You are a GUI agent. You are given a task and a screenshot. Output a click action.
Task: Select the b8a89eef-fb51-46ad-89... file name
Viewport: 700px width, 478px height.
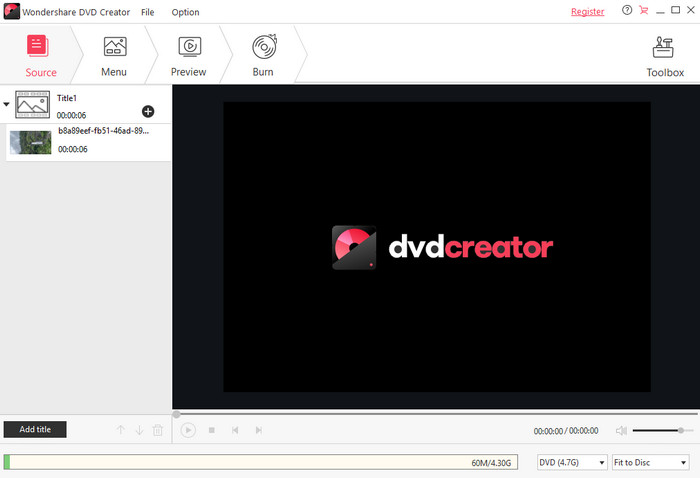click(104, 131)
